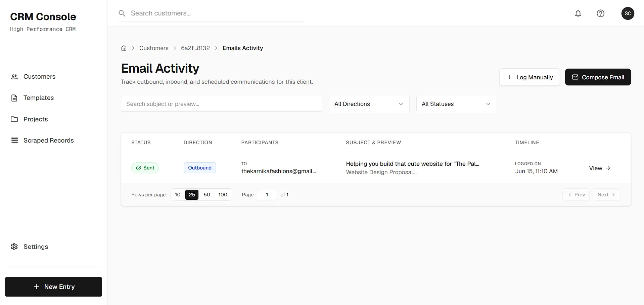644x305 pixels.
Task: Set rows per page to 10
Action: (x=178, y=195)
